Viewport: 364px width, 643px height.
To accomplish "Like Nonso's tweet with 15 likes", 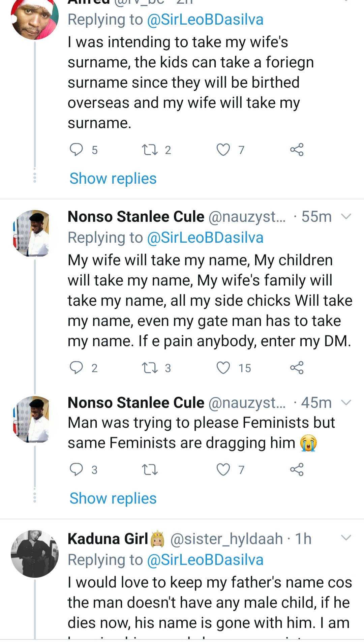I will click(223, 367).
